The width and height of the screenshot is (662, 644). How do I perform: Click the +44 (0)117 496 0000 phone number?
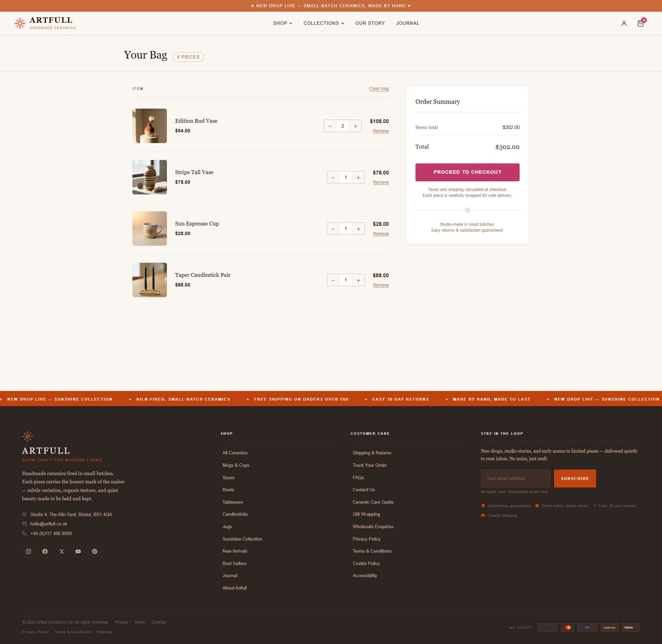pos(51,534)
